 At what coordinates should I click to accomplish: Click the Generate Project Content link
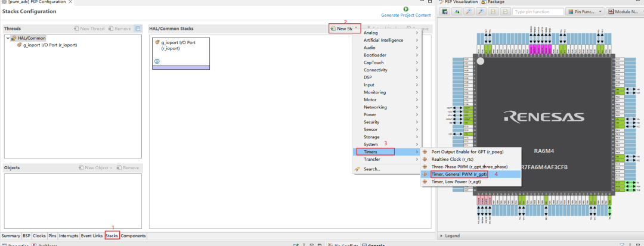click(x=406, y=15)
